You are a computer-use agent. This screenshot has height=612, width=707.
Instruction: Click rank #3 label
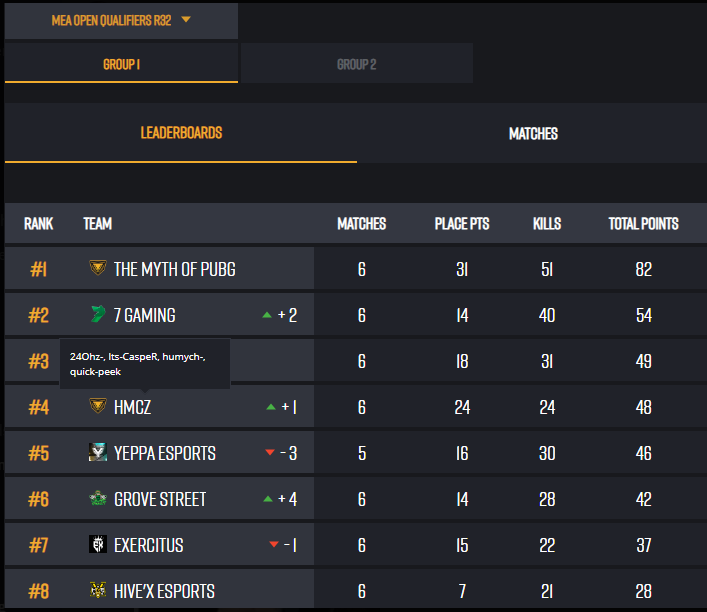tap(38, 361)
